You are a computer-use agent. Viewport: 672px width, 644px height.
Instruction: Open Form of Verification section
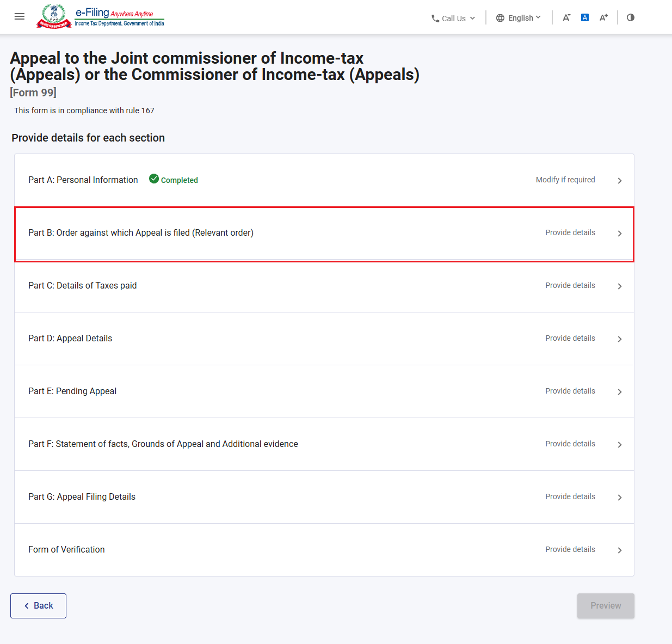coord(324,550)
